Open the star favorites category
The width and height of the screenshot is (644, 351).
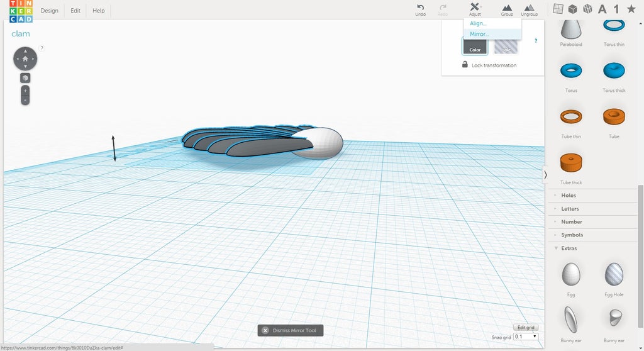pos(631,9)
